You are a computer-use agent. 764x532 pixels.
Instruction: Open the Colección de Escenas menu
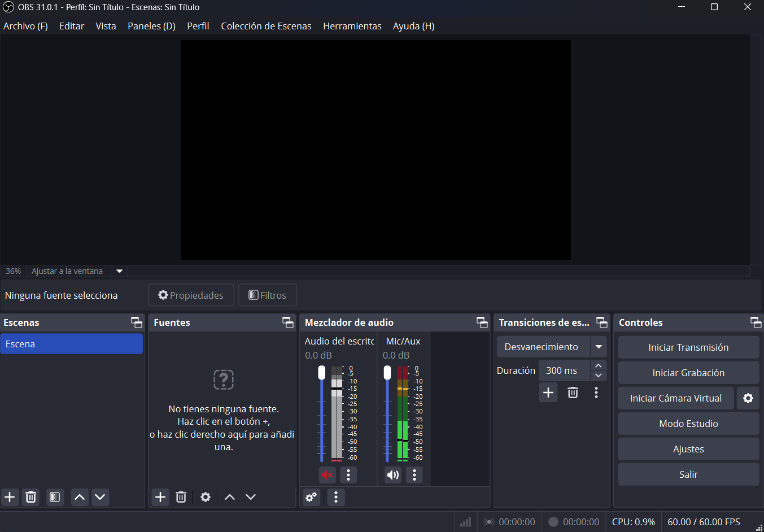coord(266,26)
